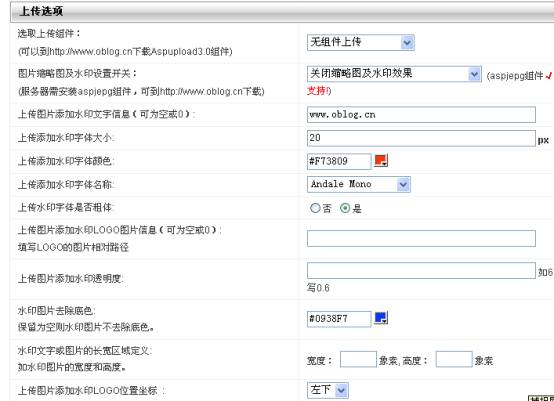Screen dimensions: 554x401
Task: Click the text 填写LOGO的图片相对路径
Action: click(x=73, y=247)
